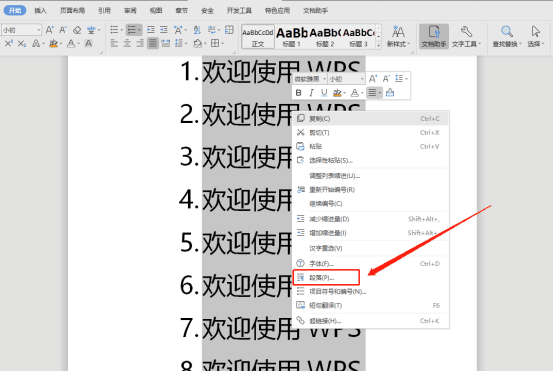
Task: Expand the styles gallery list
Action: 378,45
